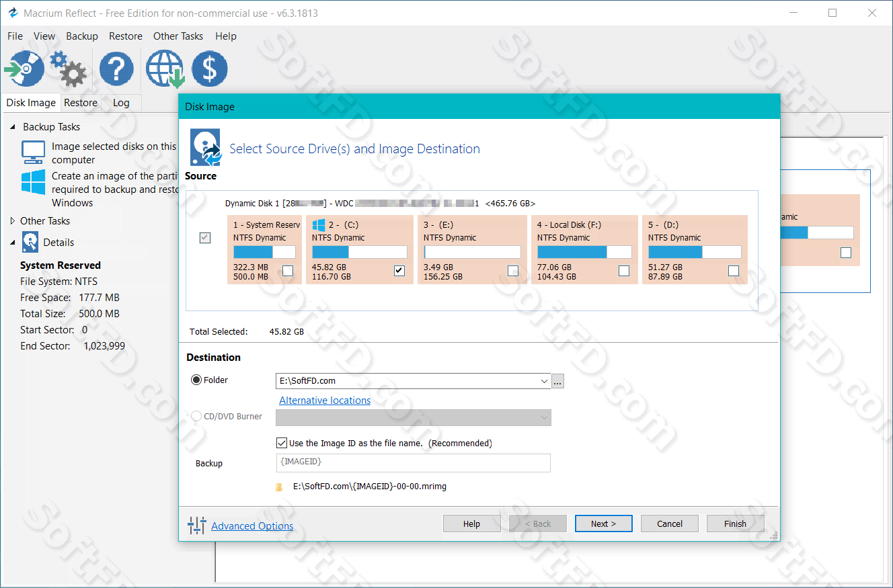Open the Backup menu
This screenshot has width=893, height=588.
click(x=82, y=36)
